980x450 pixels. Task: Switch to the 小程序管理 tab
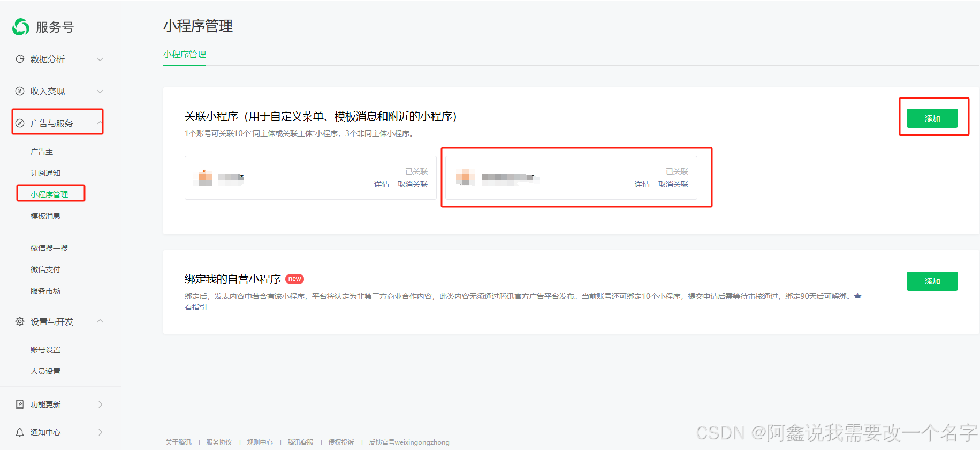click(x=185, y=54)
